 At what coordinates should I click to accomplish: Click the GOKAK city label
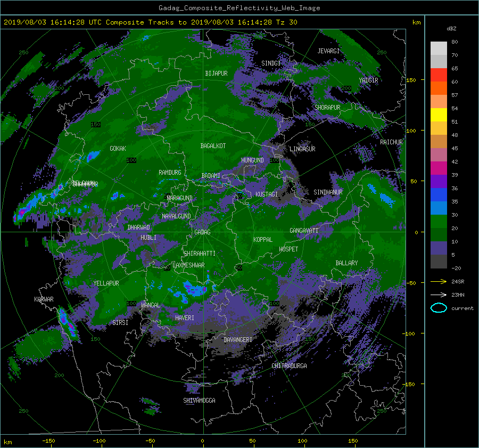coord(118,148)
